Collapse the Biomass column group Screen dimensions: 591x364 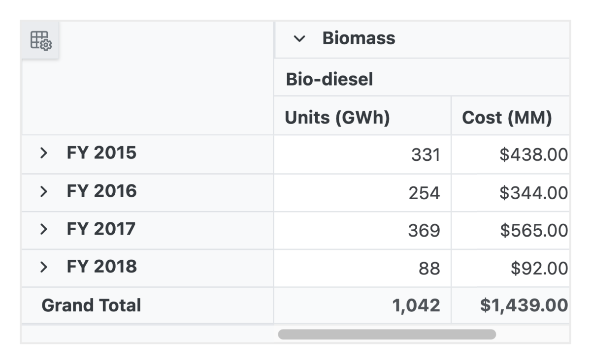pyautogui.click(x=299, y=39)
